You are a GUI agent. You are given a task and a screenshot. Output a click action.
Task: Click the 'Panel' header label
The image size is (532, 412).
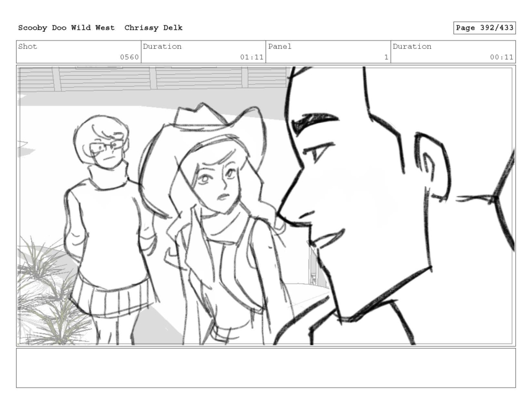click(280, 46)
